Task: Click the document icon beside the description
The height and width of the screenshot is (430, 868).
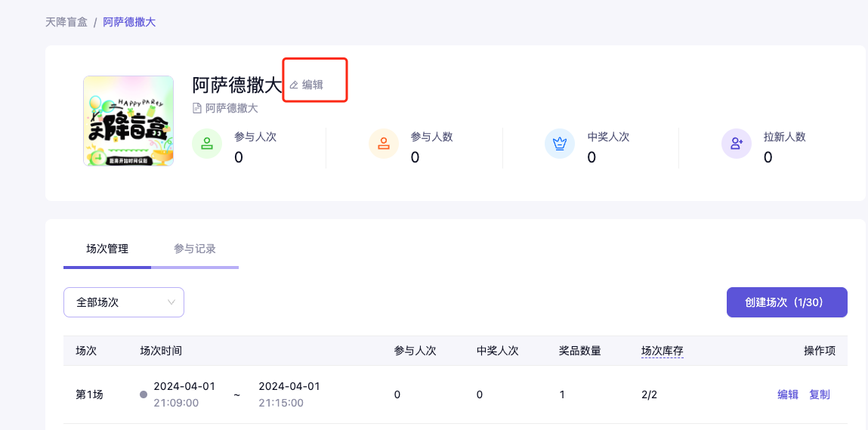Action: [198, 108]
